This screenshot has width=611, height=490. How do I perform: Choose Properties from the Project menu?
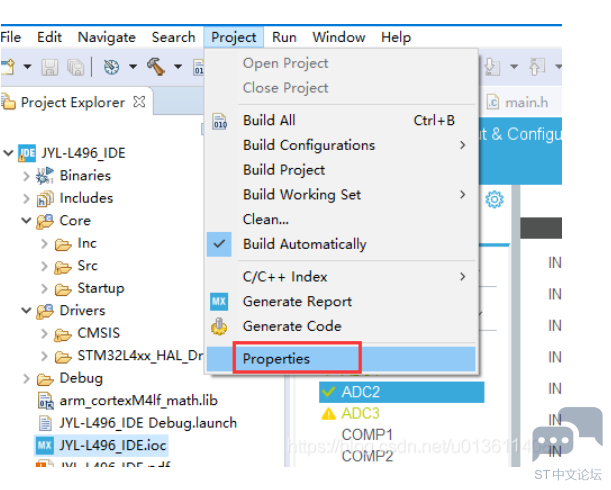click(276, 359)
